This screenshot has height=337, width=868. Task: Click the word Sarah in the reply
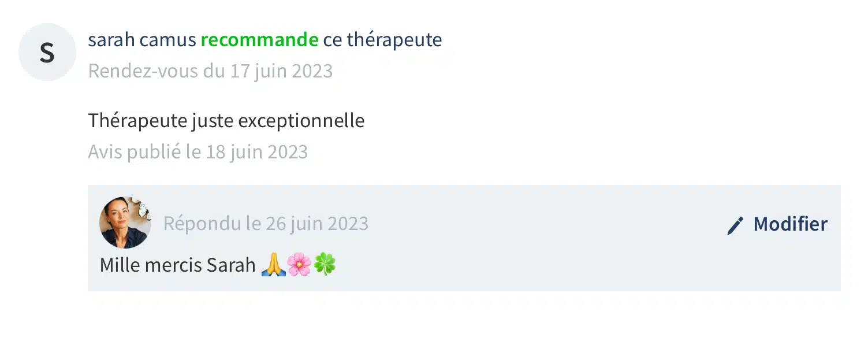[231, 265]
